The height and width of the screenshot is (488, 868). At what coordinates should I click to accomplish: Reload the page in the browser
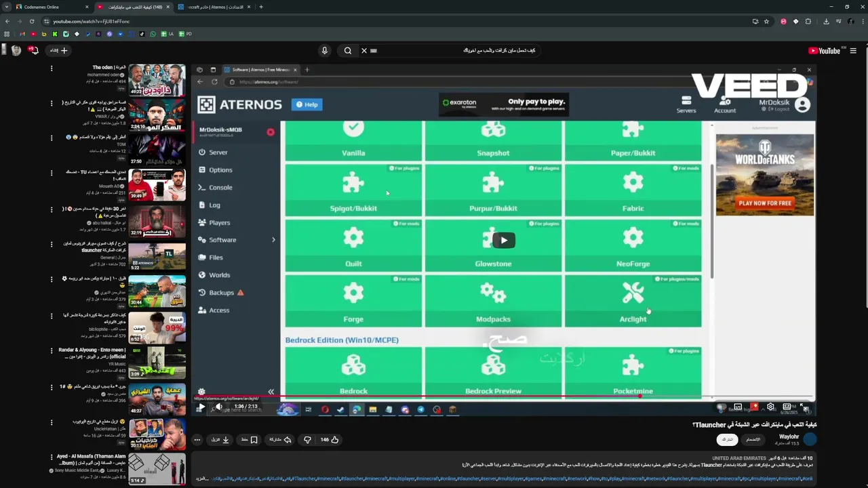pos(31,21)
